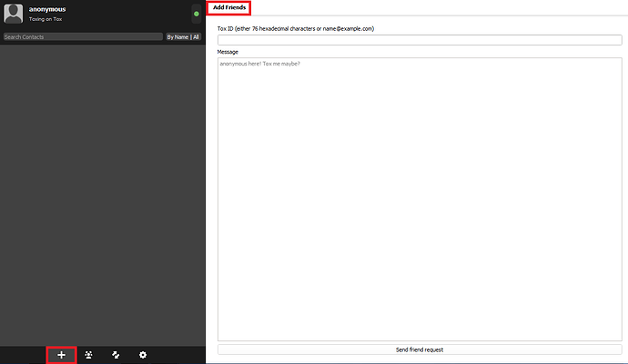This screenshot has height=364, width=628.
Task: Open the group chat icon
Action: click(x=88, y=354)
